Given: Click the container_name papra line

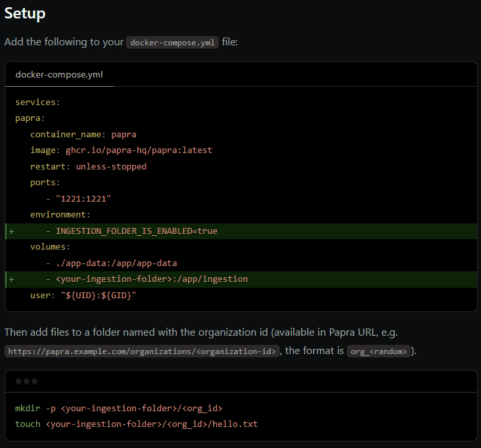Looking at the screenshot, I should coord(83,134).
